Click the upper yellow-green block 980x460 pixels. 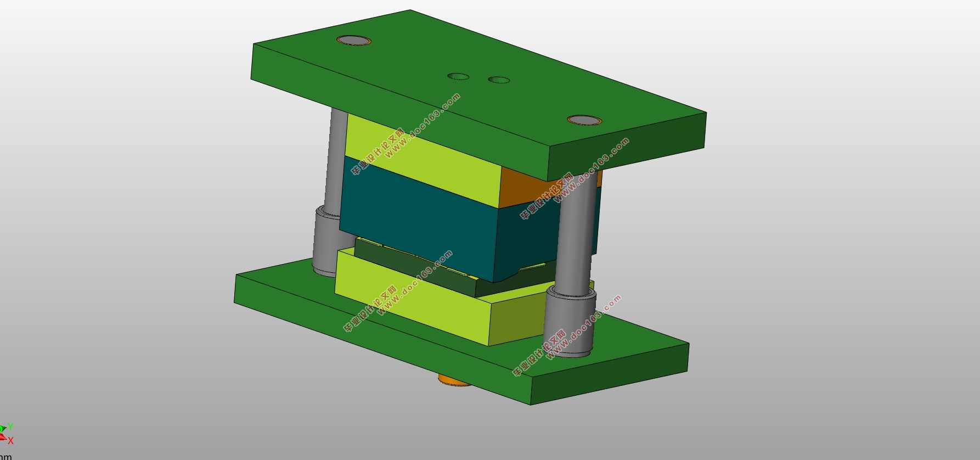coord(423,159)
